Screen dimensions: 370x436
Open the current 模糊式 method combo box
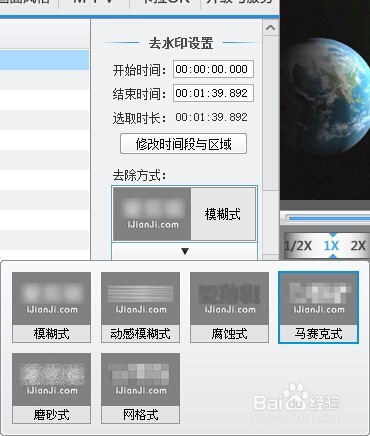coord(184,214)
